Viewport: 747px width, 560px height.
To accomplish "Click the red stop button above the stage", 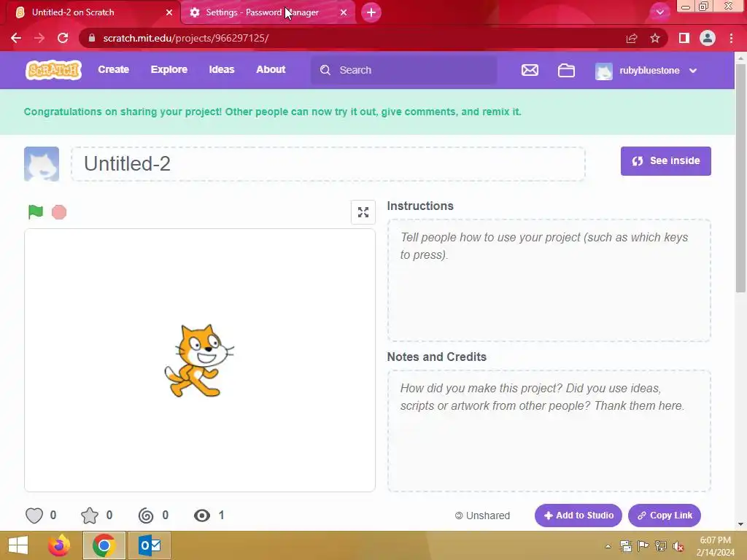I will click(x=59, y=212).
